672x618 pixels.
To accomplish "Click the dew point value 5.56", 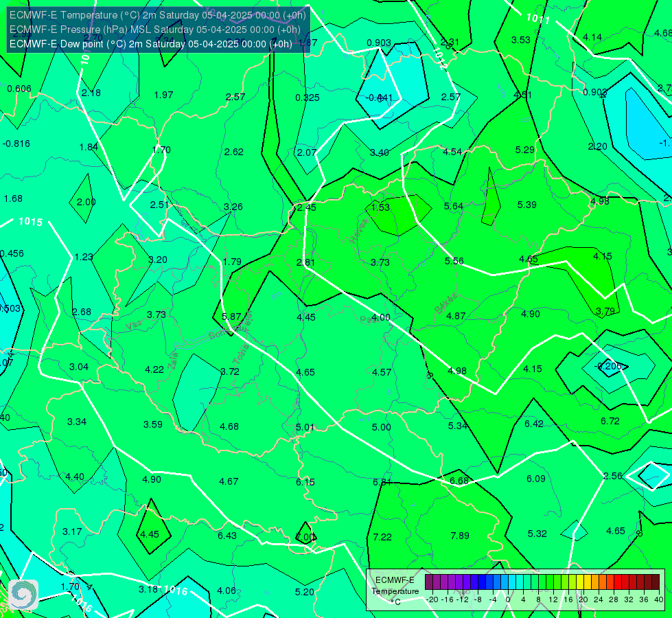I will click(x=454, y=261).
